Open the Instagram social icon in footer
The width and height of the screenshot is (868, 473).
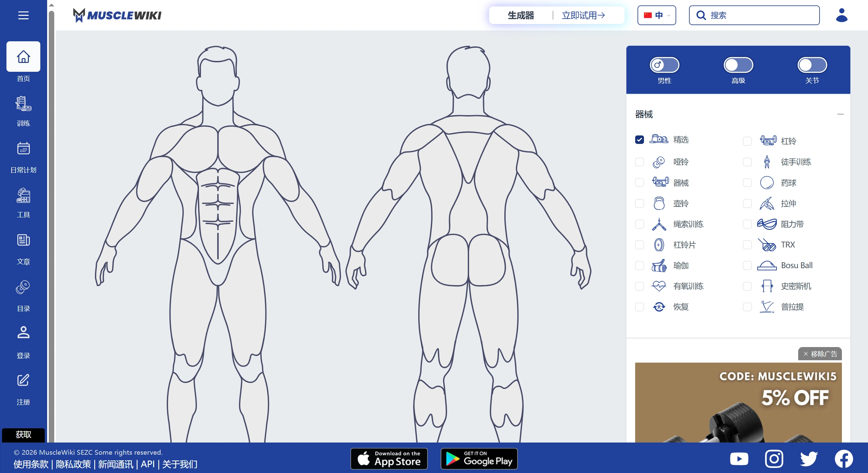coord(774,458)
